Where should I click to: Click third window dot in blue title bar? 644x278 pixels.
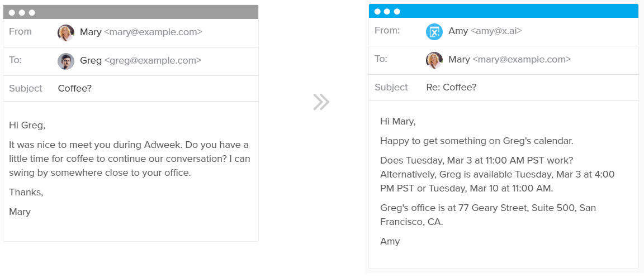397,12
